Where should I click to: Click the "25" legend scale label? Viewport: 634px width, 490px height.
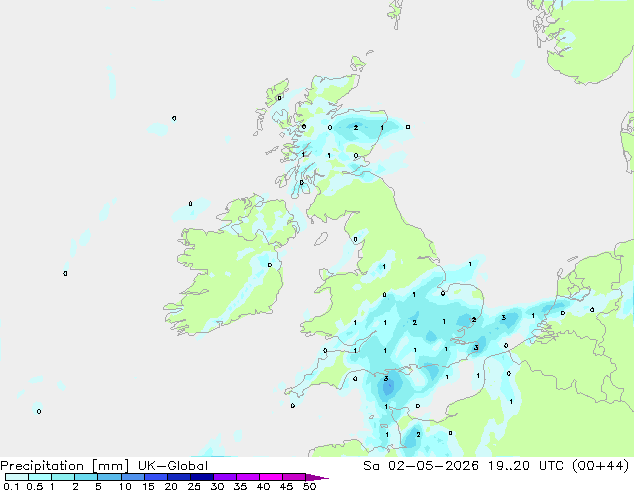[194, 486]
